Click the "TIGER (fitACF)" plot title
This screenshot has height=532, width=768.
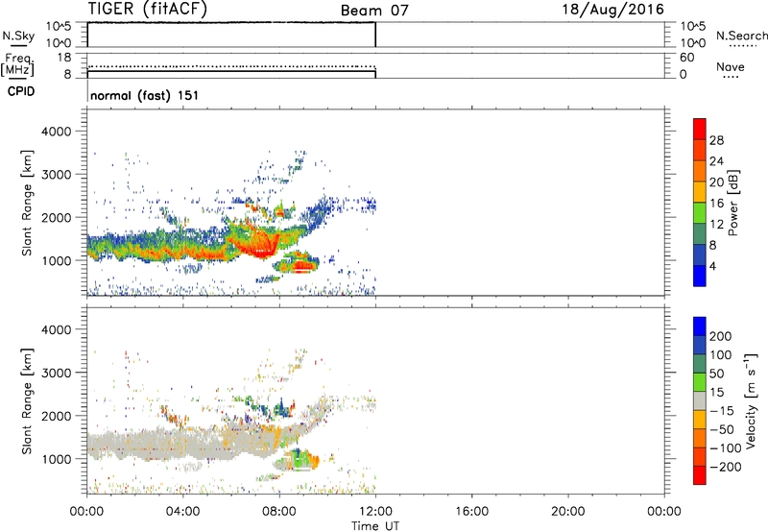coord(148,9)
